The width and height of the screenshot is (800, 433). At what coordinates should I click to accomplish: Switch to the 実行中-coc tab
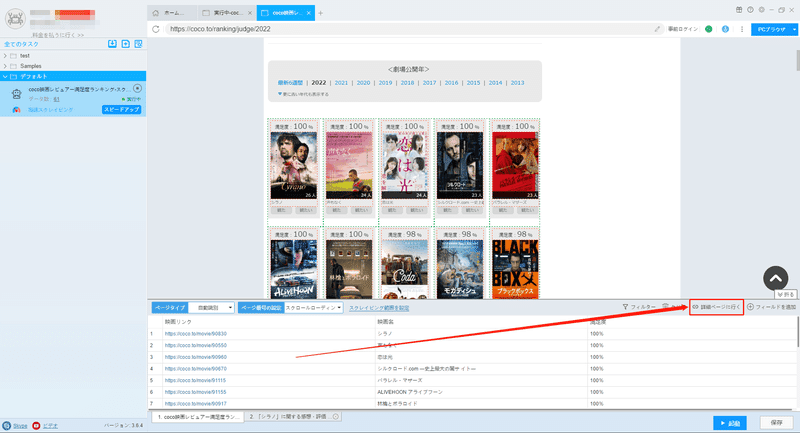[226, 13]
